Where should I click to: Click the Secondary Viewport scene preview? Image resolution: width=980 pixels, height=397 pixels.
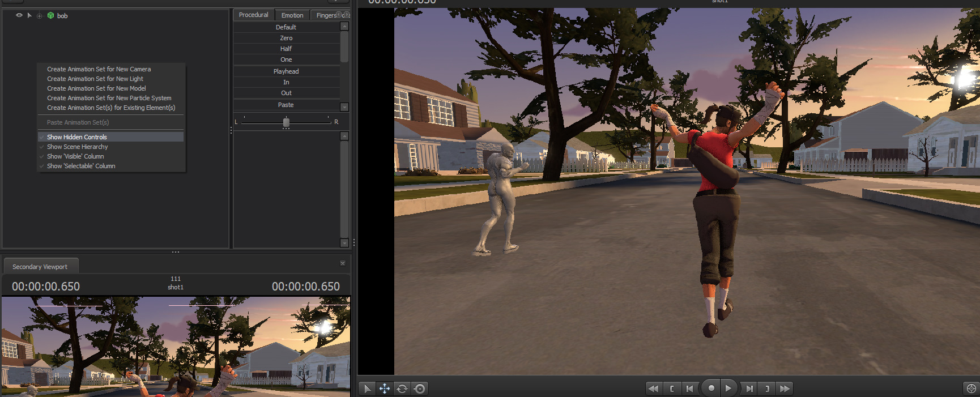[176, 346]
